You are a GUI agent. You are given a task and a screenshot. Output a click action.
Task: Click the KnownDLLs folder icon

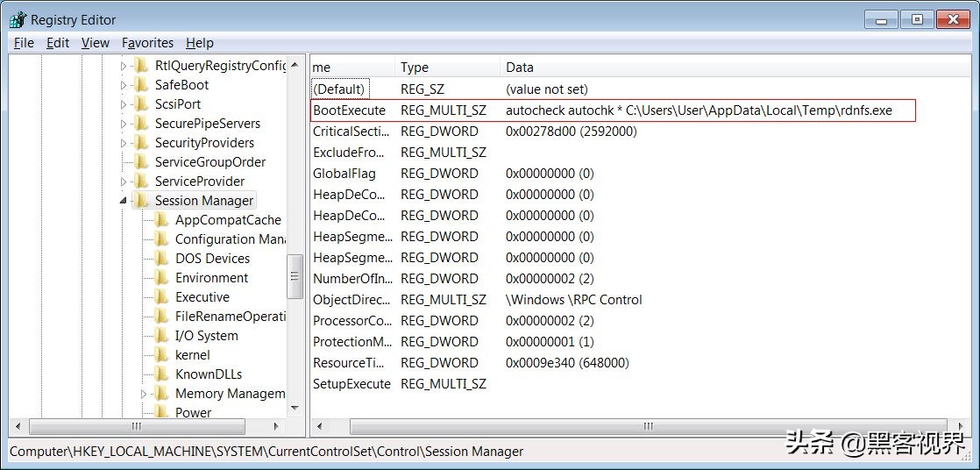[x=161, y=374]
